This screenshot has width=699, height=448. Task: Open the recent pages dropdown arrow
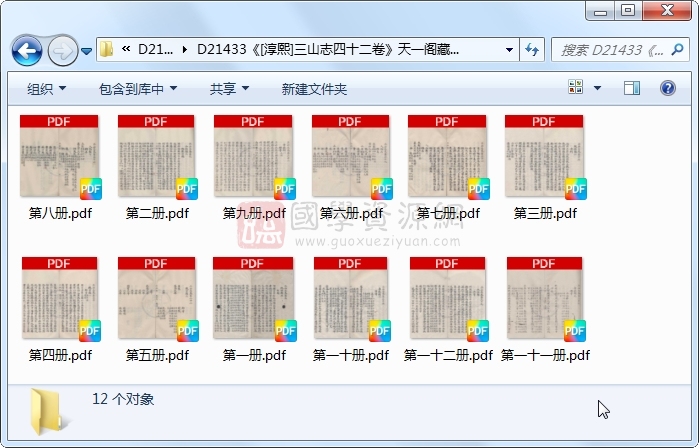pyautogui.click(x=86, y=51)
